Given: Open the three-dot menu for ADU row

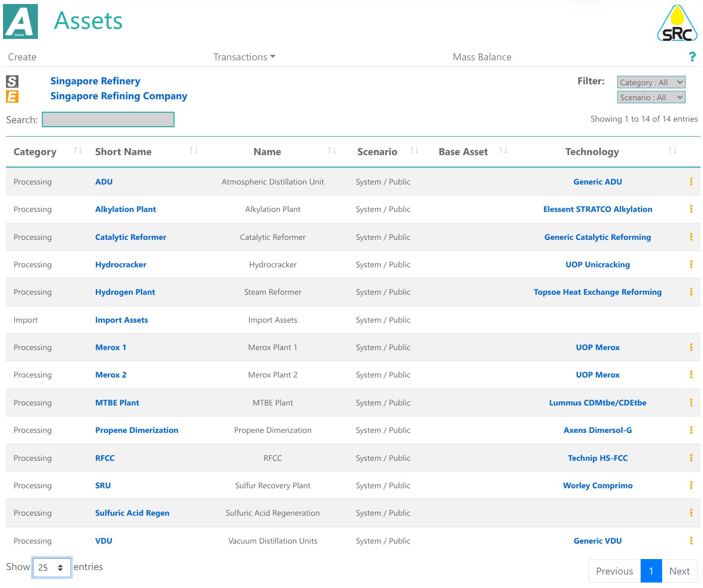Looking at the screenshot, I should coord(691,182).
